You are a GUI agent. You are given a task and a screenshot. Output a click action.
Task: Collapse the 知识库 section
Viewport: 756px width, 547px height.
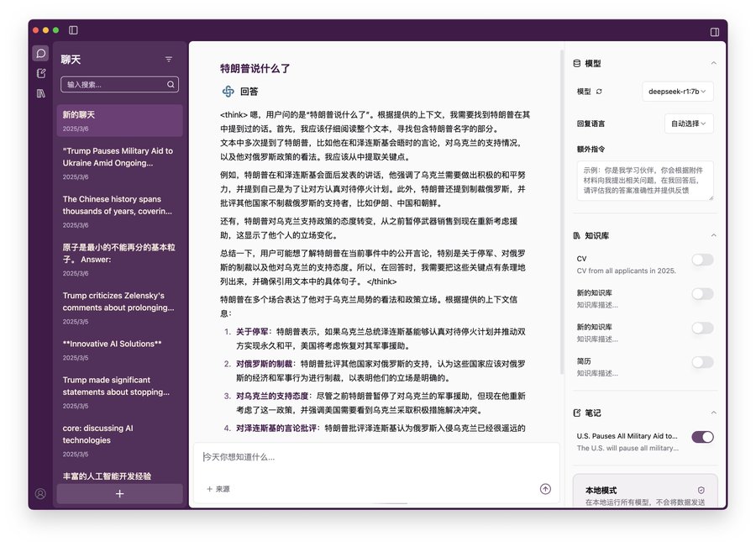[714, 235]
